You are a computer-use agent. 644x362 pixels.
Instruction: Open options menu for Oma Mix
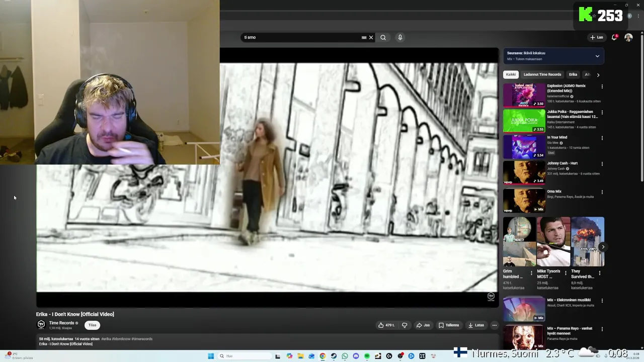[x=602, y=192]
